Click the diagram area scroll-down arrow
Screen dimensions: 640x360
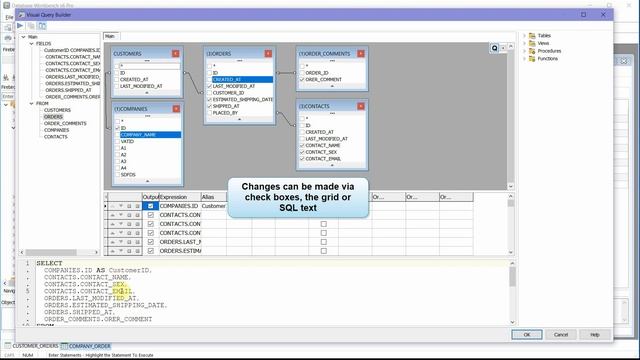(x=511, y=186)
